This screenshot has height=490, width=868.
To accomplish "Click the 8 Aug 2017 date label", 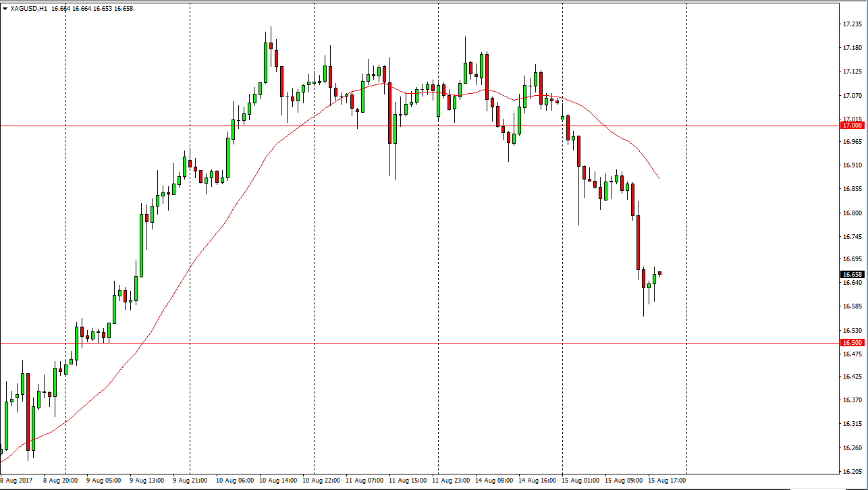I will tap(16, 481).
